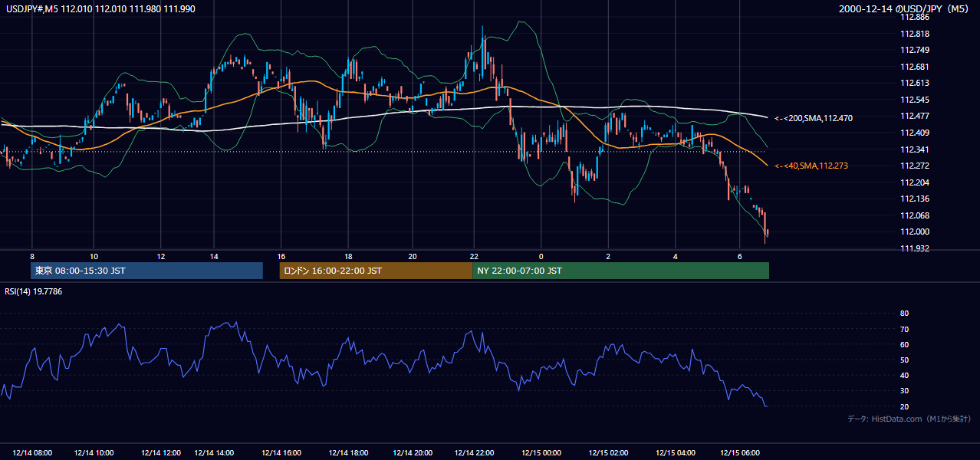Click the 12/14 22:00 time label
The image size is (980, 460).
click(x=474, y=452)
